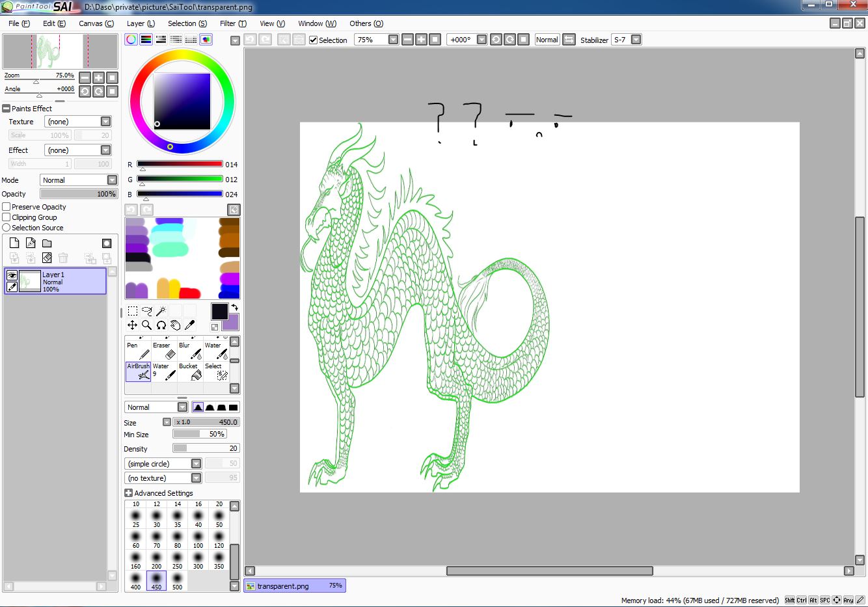Select the Eraser tool
The image size is (868, 607).
pos(164,351)
